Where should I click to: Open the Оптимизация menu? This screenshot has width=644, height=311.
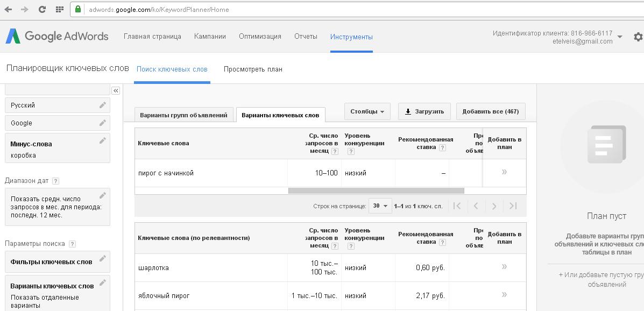click(260, 37)
